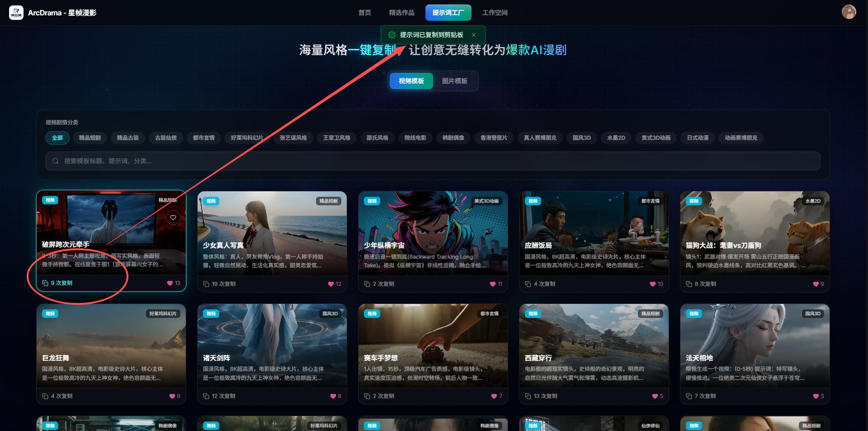868x431 pixels.
Task: Click the ArcDrama logo icon
Action: point(16,13)
